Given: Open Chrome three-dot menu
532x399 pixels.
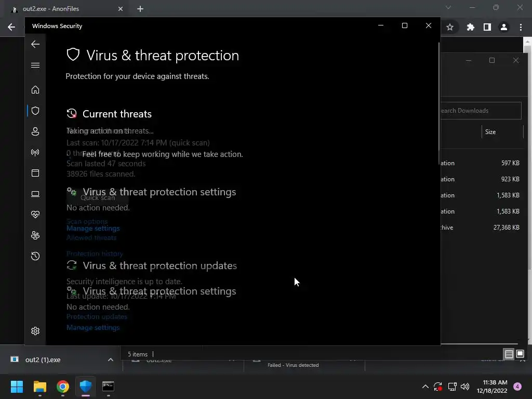Looking at the screenshot, I should (x=521, y=27).
